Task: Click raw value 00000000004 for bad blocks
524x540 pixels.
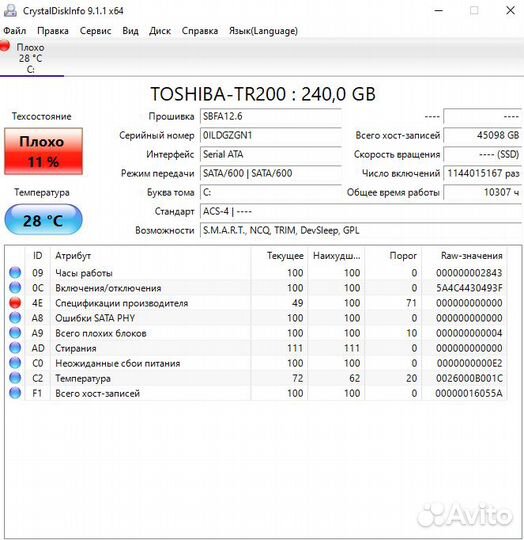Action: [469, 333]
